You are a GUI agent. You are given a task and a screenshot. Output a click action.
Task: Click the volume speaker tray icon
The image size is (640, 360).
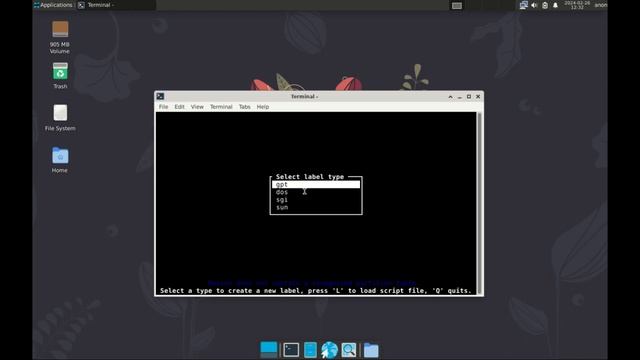pos(534,5)
